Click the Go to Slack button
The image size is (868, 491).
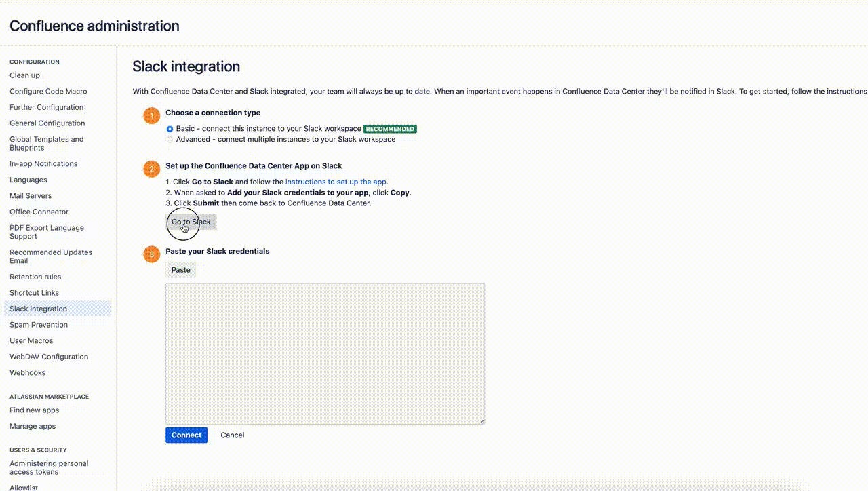(191, 222)
